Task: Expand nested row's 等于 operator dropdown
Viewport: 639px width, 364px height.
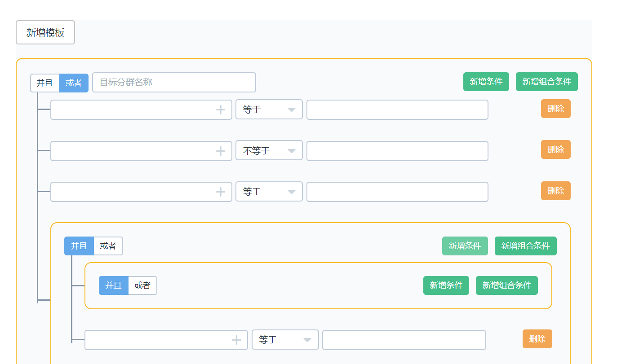Action: 285,340
